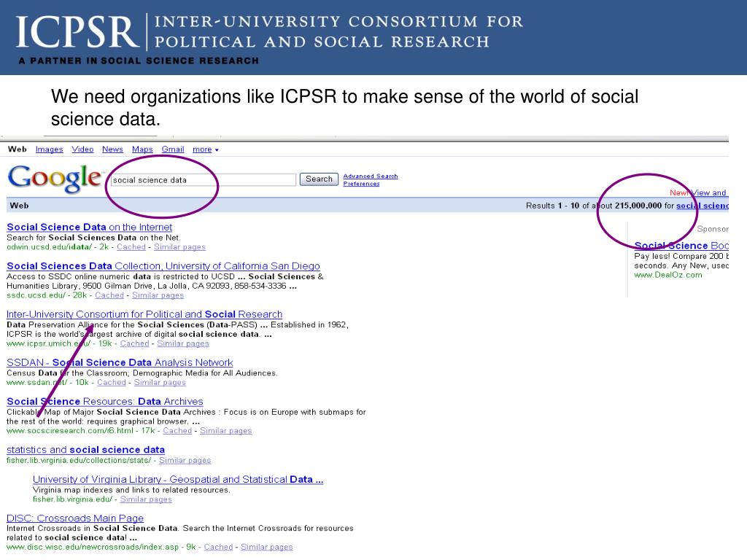Image resolution: width=747 pixels, height=560 pixels.
Task: Open Similar pages for www.icpsr.umich.edu result
Action: point(183,344)
